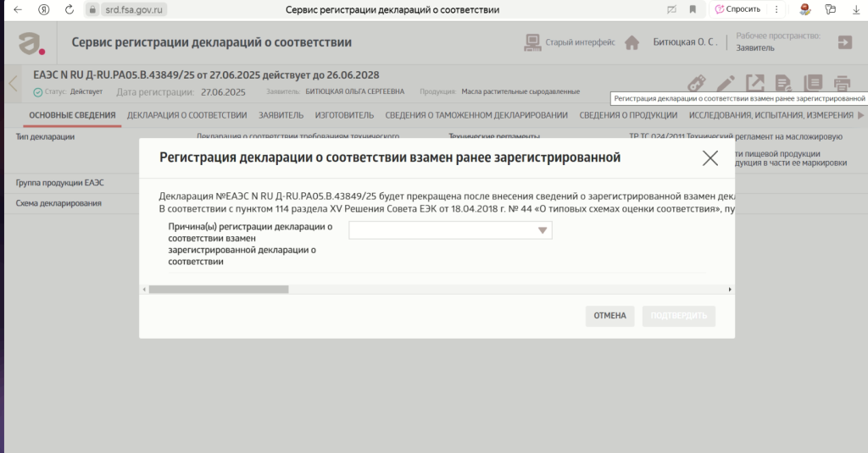Click dialog scrollbar right arrow
The image size is (868, 453).
tap(730, 290)
